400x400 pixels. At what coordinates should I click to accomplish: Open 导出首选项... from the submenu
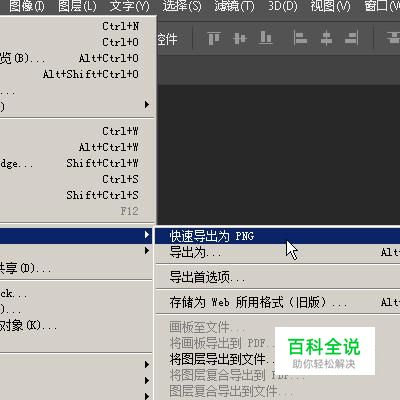277,277
